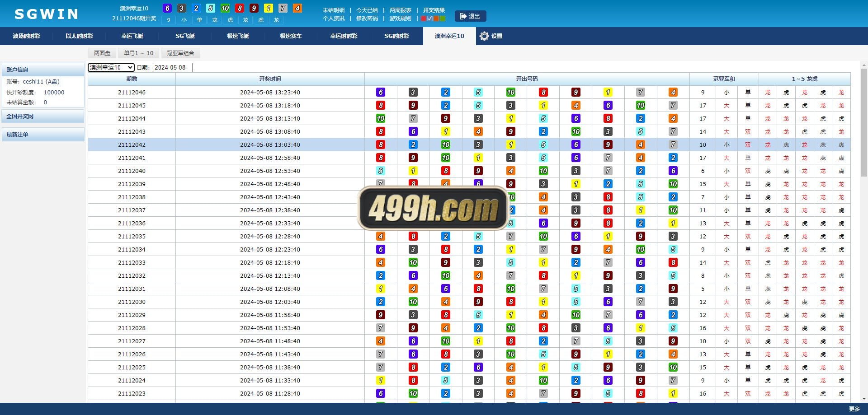Select the highlighted row 21112042
Screen dimensions: 868x415
pos(469,145)
